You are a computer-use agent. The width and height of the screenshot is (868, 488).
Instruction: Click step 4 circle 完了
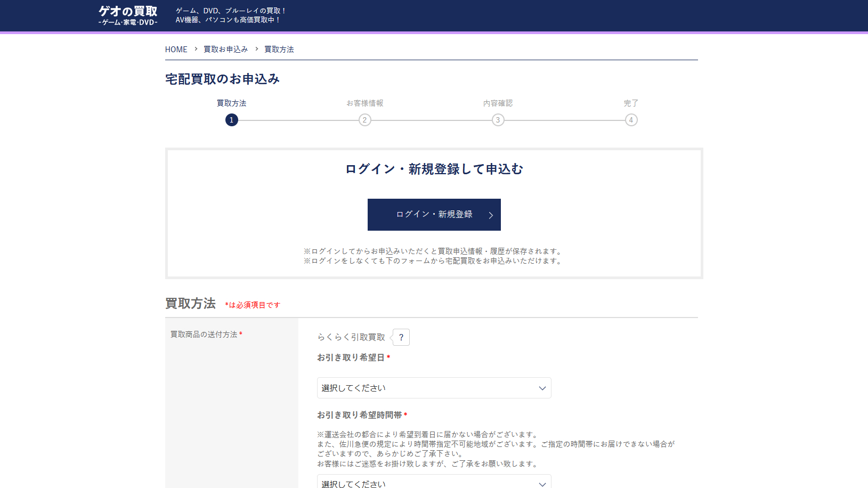[631, 120]
